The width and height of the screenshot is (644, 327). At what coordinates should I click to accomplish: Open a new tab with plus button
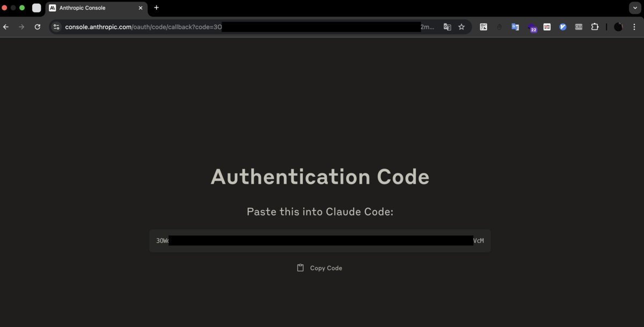point(157,8)
